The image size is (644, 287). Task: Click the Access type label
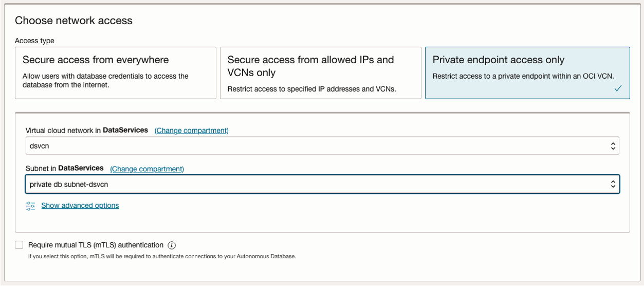pyautogui.click(x=34, y=41)
